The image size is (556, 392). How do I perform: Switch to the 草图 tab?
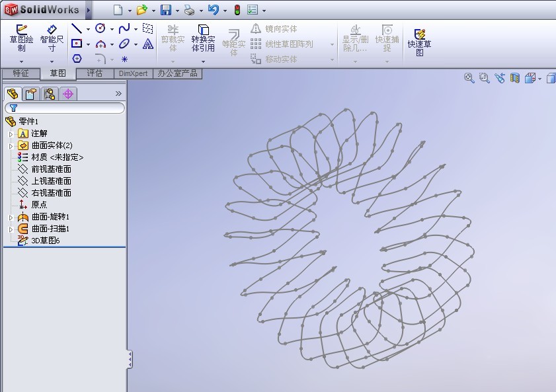[58, 73]
